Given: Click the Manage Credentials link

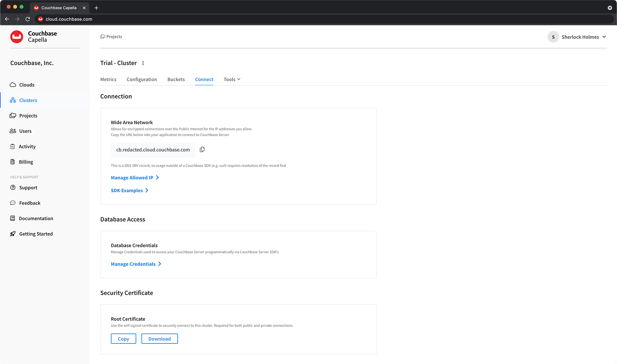Looking at the screenshot, I should (x=133, y=264).
